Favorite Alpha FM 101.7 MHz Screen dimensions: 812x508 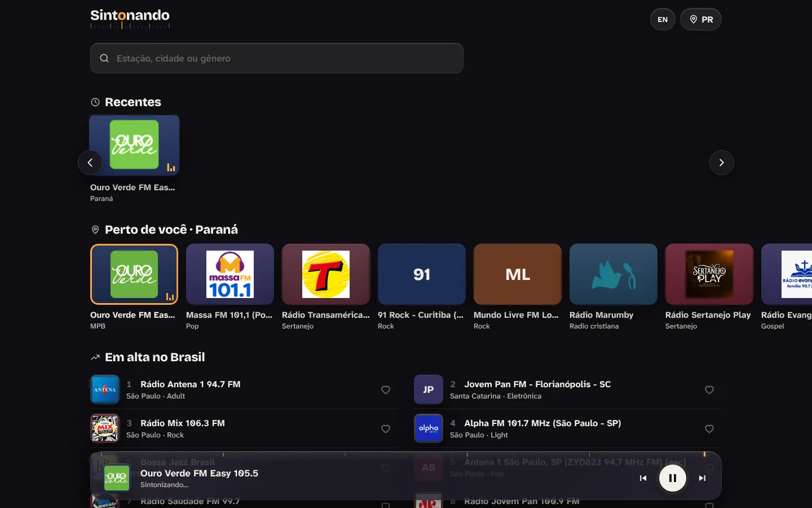pos(709,429)
